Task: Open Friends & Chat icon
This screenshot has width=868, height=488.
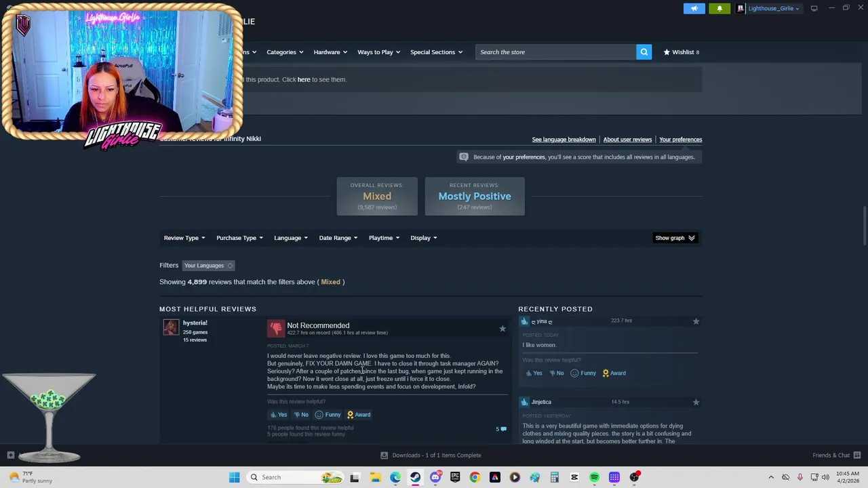Action: [857, 455]
